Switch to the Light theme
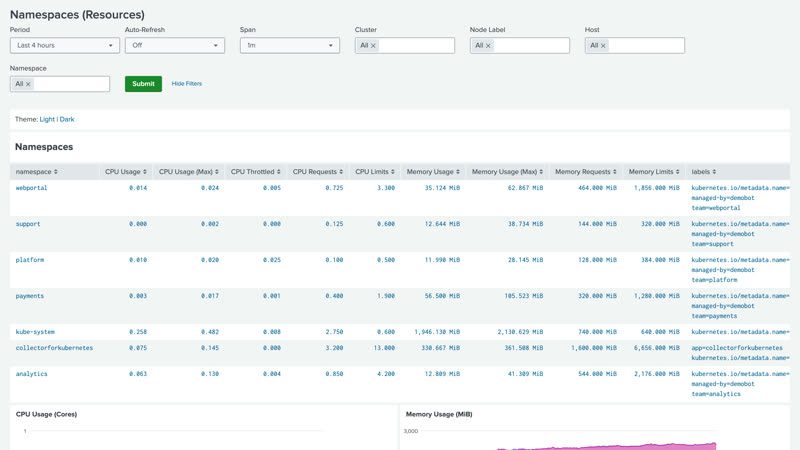Viewport: 800px width, 450px height. (x=47, y=119)
